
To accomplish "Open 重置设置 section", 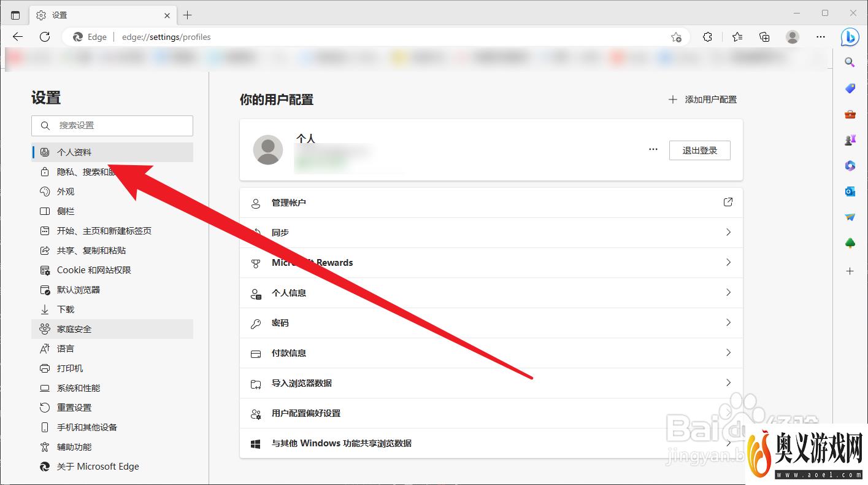I will (x=112, y=408).
